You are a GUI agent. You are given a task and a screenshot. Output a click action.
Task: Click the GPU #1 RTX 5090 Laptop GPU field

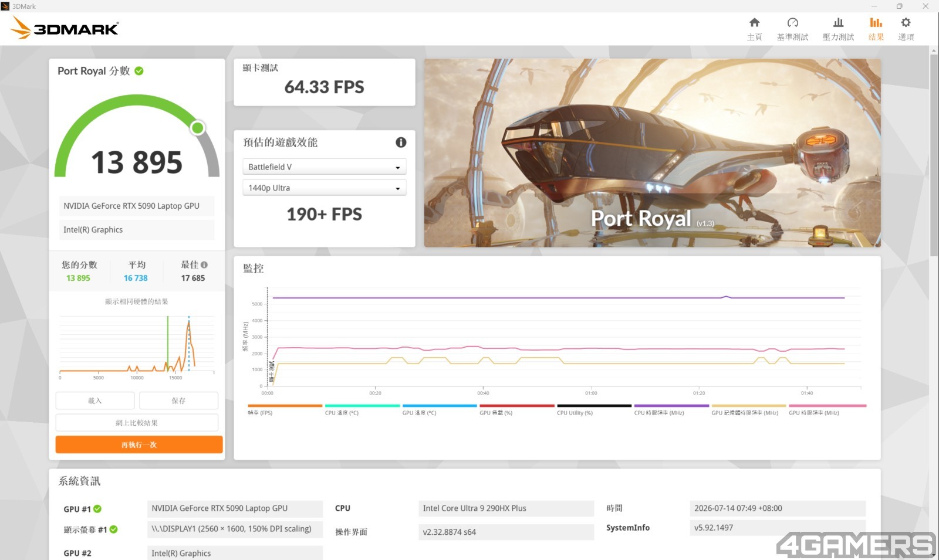click(x=235, y=508)
